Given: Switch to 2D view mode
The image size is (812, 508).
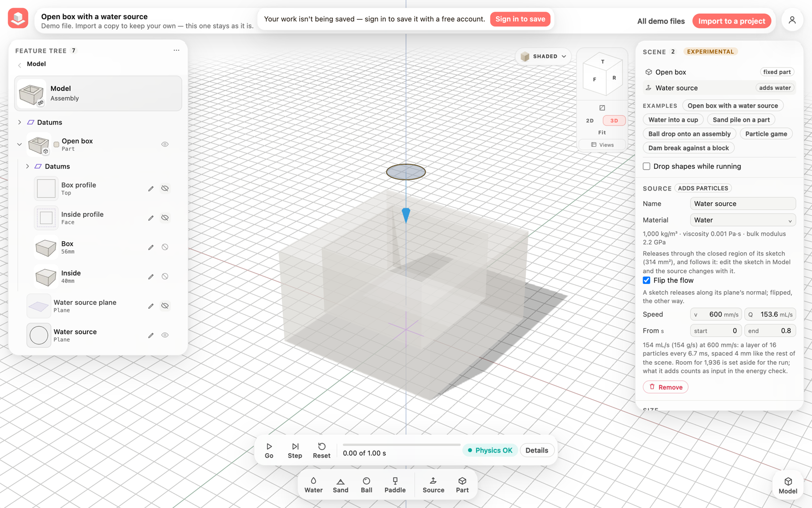Looking at the screenshot, I should pyautogui.click(x=590, y=121).
